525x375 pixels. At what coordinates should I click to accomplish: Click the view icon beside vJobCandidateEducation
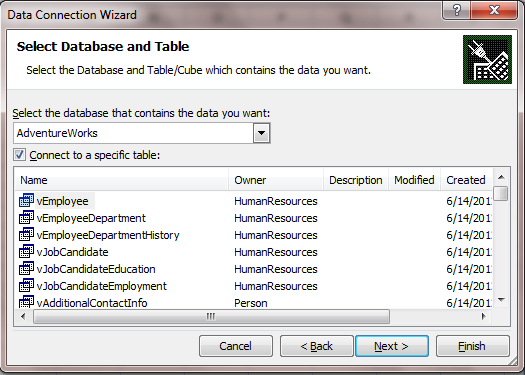tap(26, 269)
